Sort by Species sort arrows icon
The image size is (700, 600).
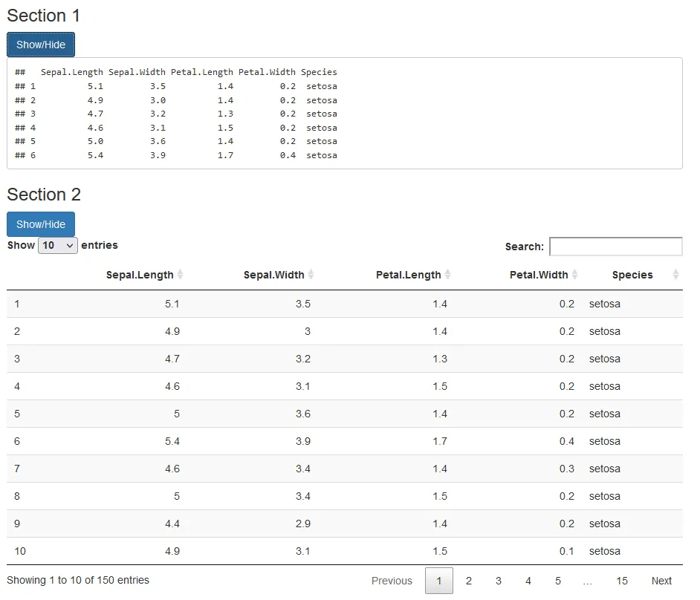[x=675, y=274]
